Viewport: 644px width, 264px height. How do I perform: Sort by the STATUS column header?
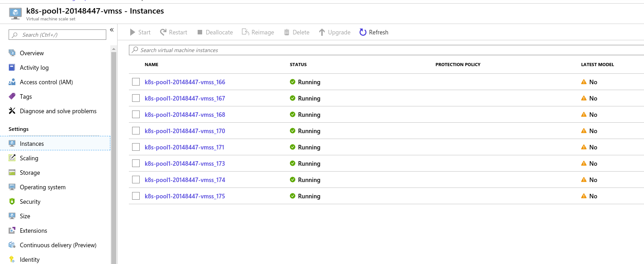click(298, 65)
